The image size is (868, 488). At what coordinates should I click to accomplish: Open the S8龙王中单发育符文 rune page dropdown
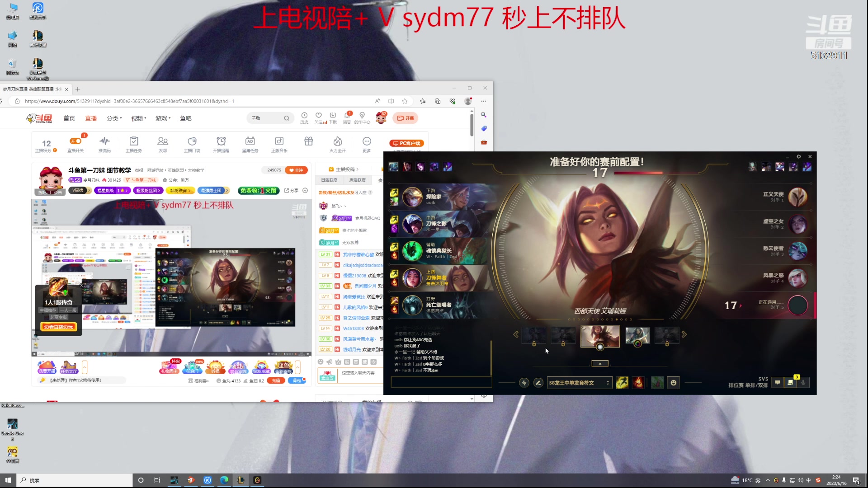(579, 383)
